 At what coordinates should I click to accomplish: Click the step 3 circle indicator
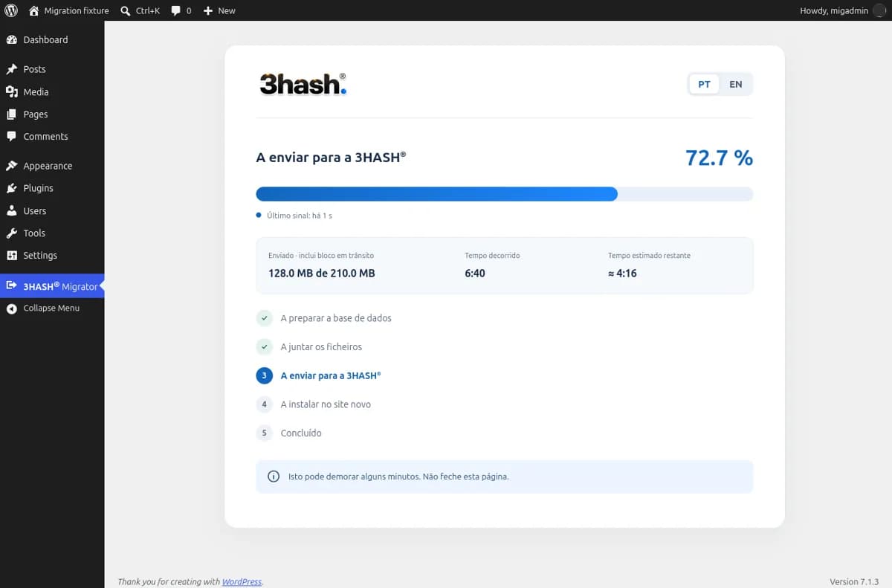click(x=265, y=375)
